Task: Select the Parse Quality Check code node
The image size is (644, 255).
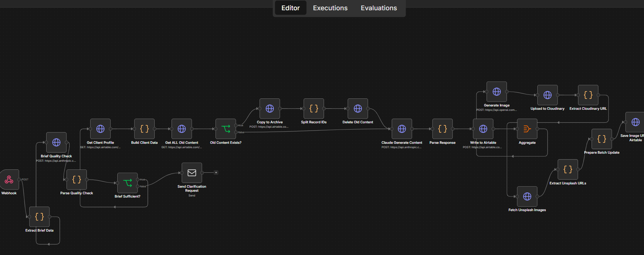Action: click(77, 180)
